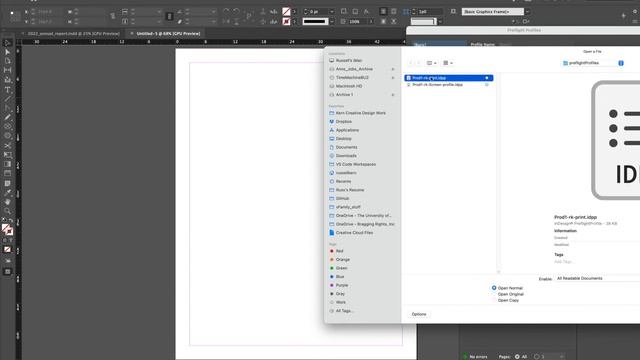Select the Rectangle Frame tool
Image resolution: width=640 pixels, height=360 pixels.
pos(7,127)
